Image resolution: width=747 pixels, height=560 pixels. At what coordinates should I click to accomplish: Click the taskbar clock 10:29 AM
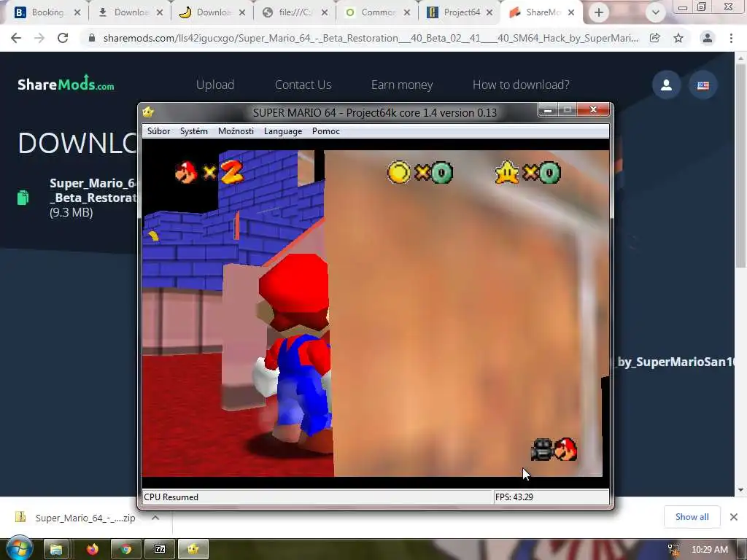(x=709, y=550)
